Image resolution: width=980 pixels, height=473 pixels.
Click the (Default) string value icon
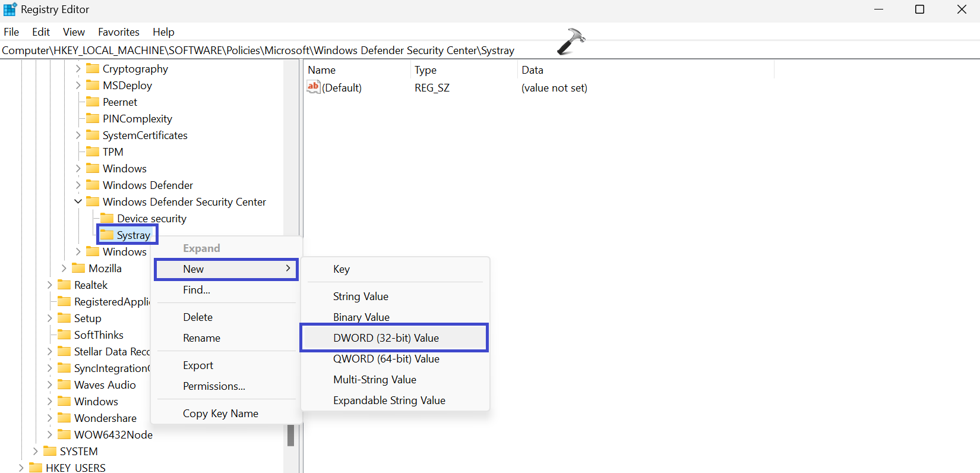click(x=313, y=87)
